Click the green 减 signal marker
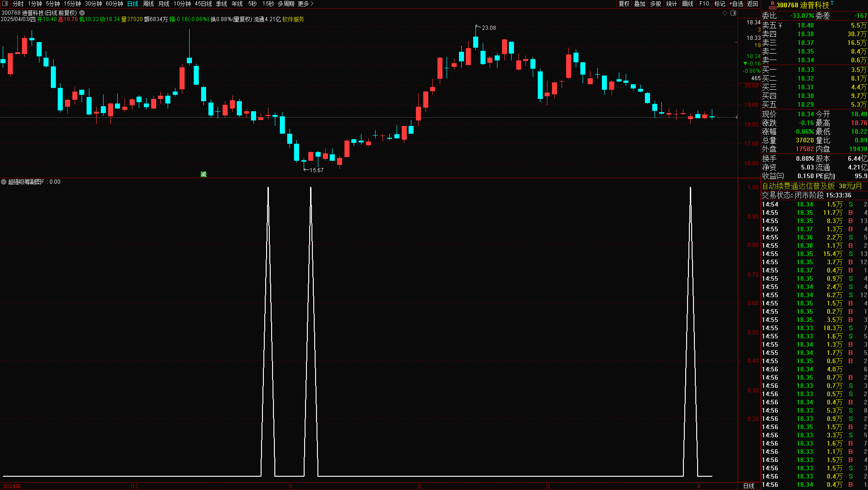Viewport: 868px width, 490px height. (203, 174)
